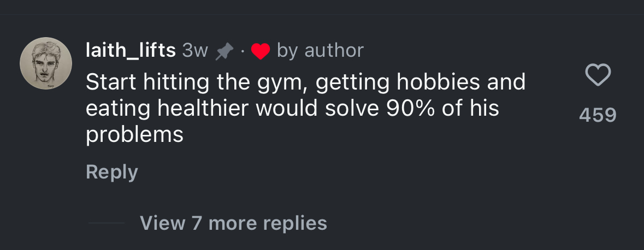Open laith_lifts profile picture

[46, 63]
